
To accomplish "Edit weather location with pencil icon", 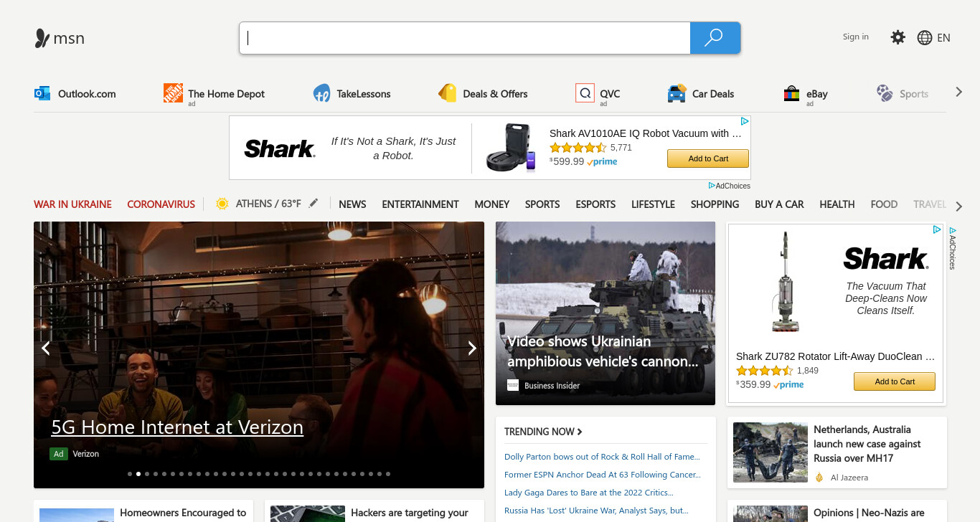I will point(313,204).
